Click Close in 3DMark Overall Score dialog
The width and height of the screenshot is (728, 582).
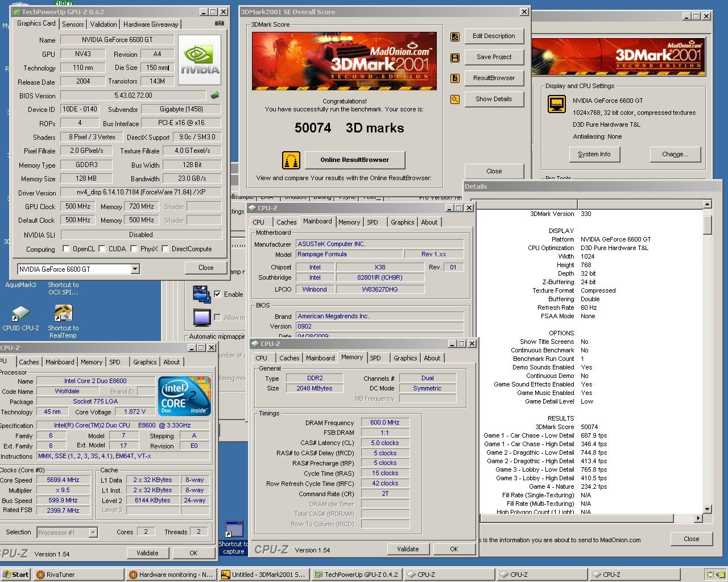[x=494, y=171]
